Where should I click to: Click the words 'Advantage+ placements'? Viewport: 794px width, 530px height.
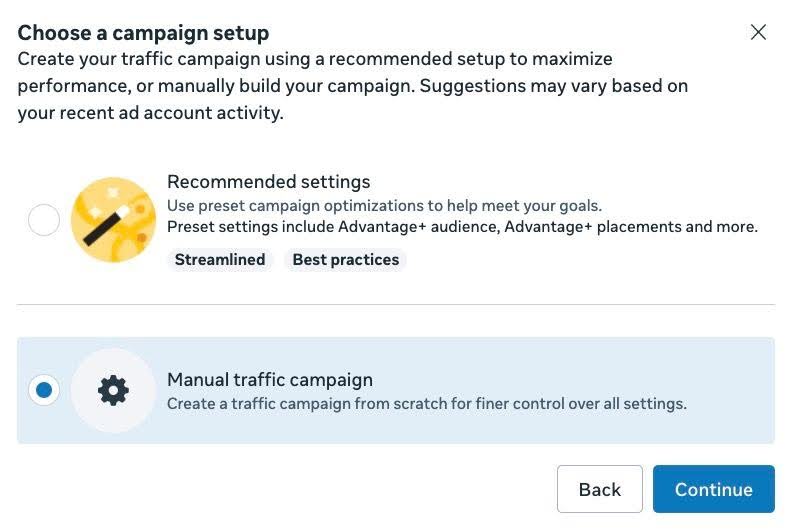592,227
